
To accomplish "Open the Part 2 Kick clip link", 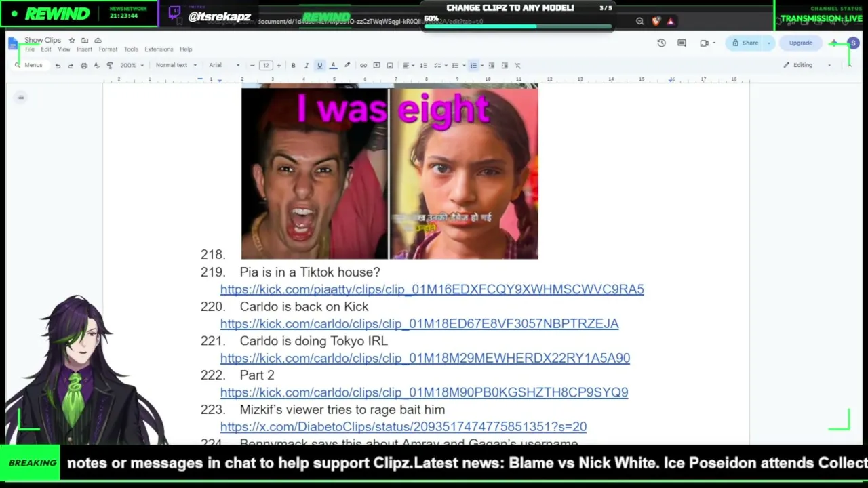I will [x=424, y=392].
